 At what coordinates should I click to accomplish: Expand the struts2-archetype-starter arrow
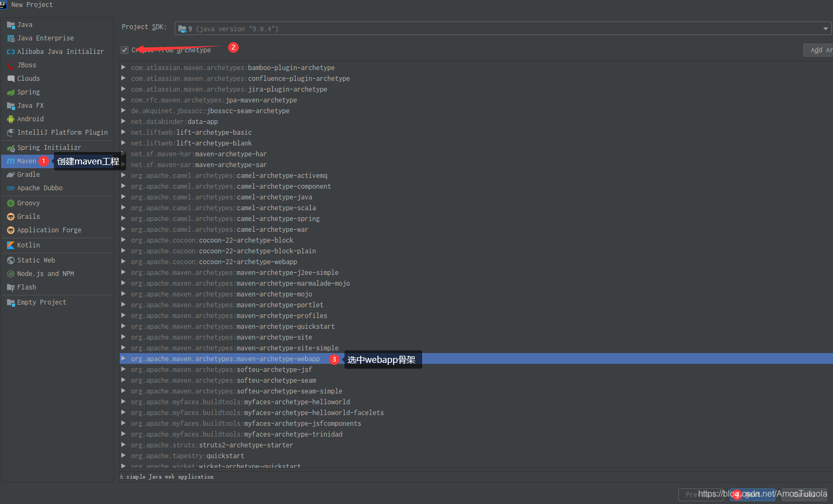[x=123, y=445]
